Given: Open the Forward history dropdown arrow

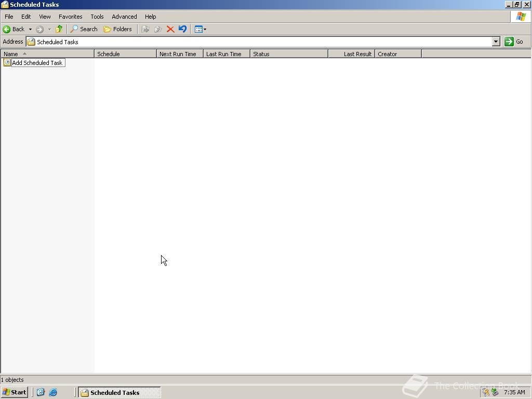Looking at the screenshot, I should (x=49, y=29).
